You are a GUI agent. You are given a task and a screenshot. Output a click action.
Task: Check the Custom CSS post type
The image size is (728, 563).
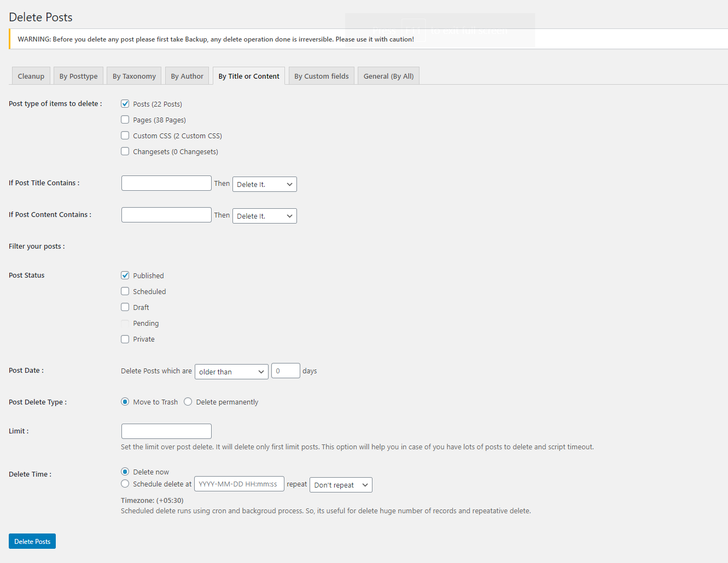(125, 135)
